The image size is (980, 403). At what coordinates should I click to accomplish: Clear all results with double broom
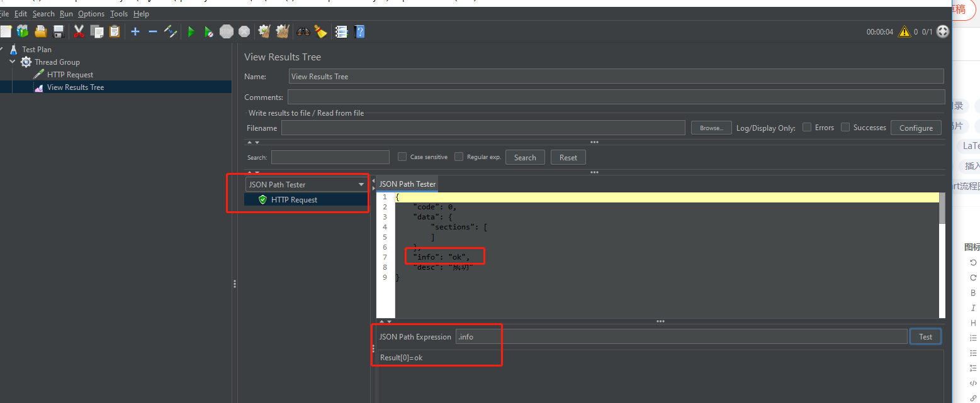tap(283, 31)
